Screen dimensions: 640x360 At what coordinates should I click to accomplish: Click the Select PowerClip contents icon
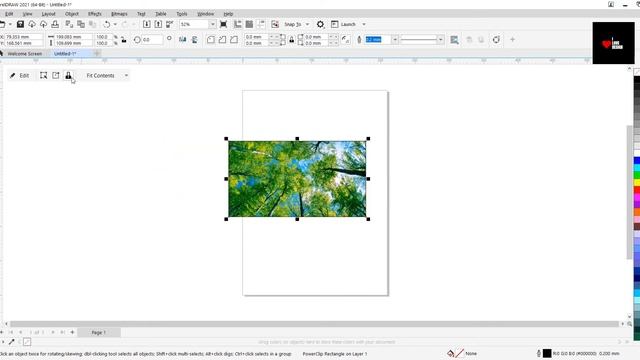(x=43, y=76)
